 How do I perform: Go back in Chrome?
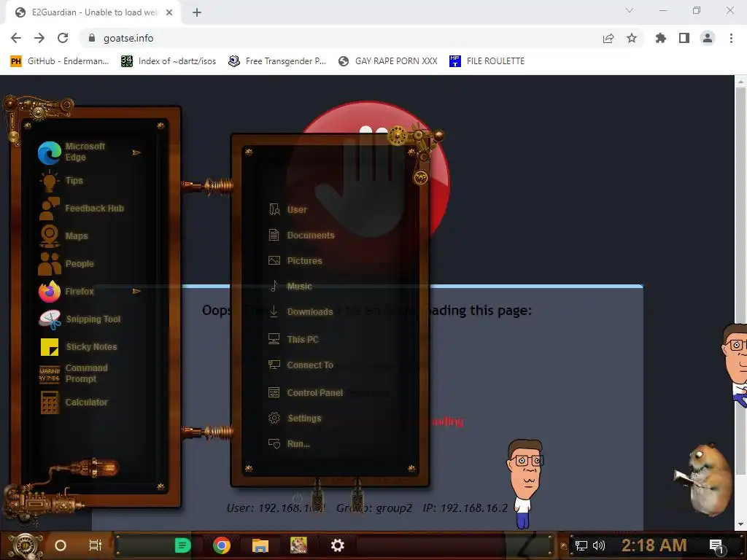coord(16,38)
